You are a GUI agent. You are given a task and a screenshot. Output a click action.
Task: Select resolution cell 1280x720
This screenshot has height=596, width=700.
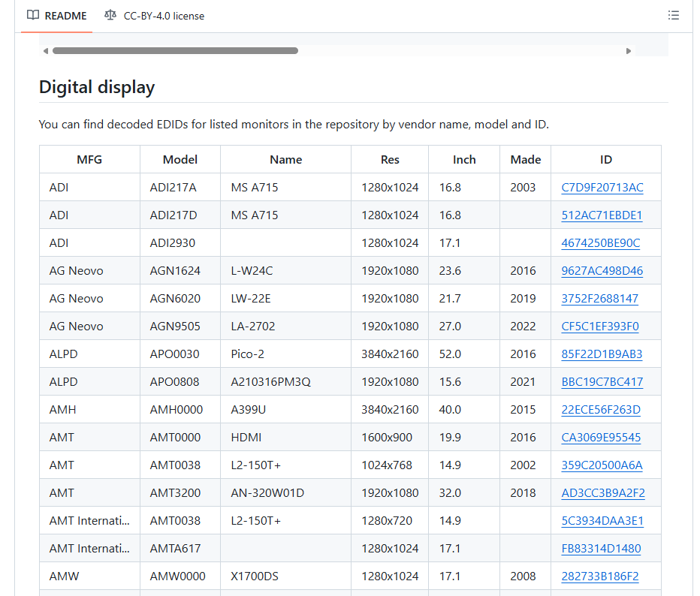click(390, 521)
